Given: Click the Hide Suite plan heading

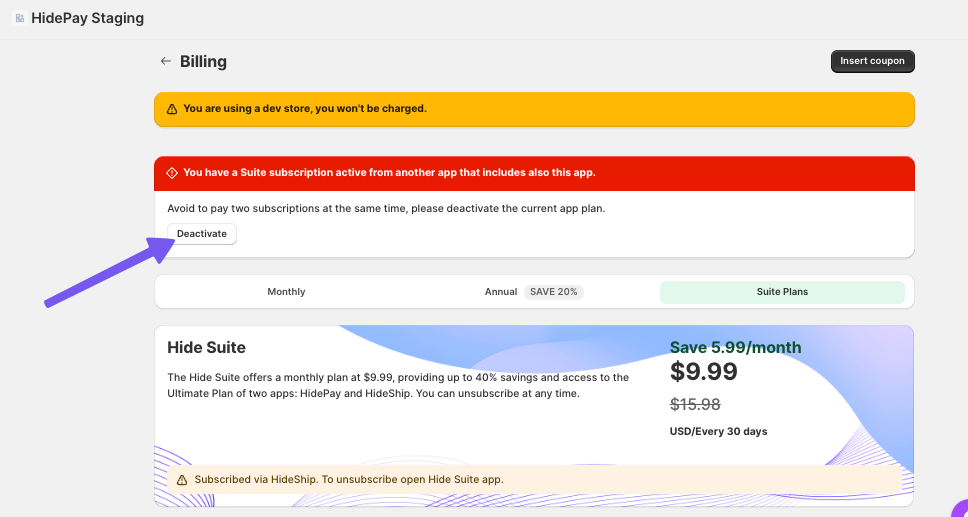Looking at the screenshot, I should tap(206, 348).
